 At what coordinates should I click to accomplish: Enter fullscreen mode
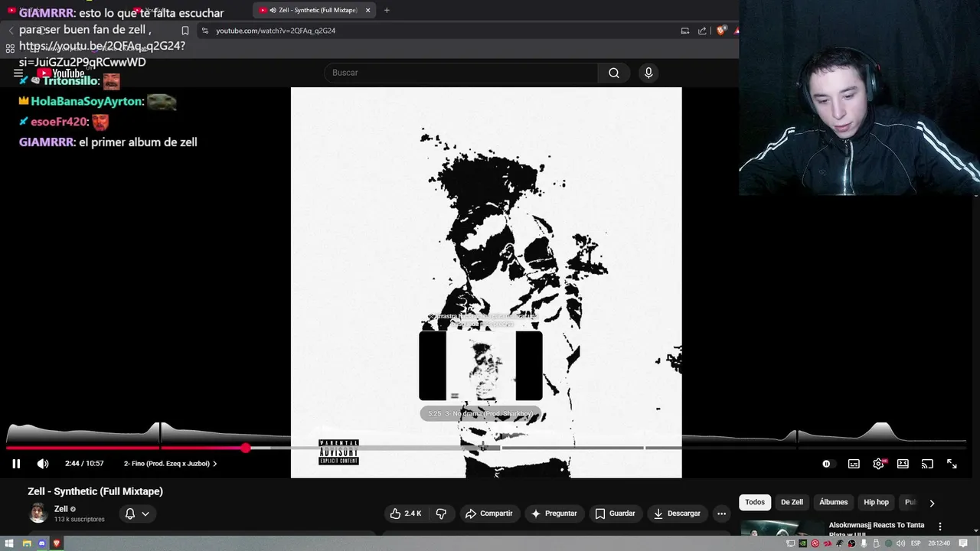[x=952, y=464]
